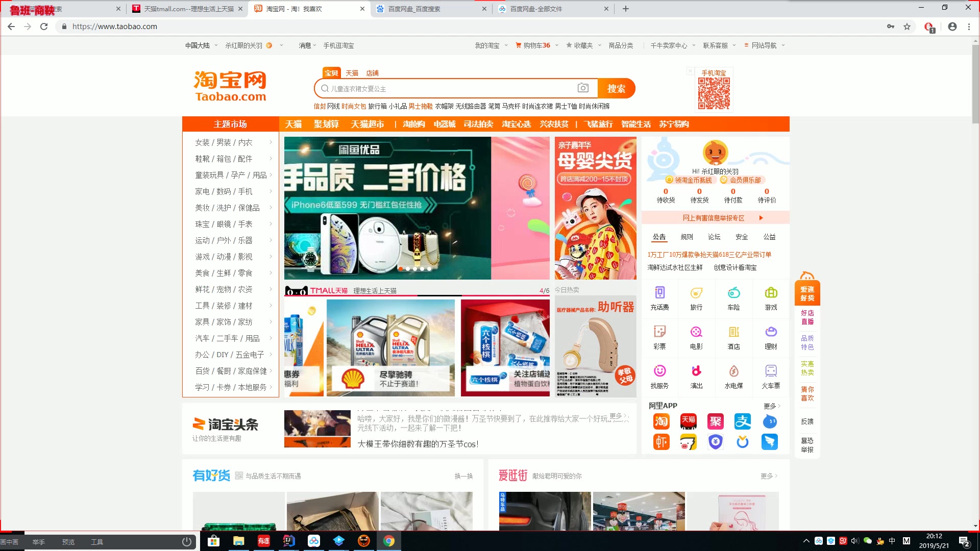980x551 pixels.
Task: Open 天猫超市 in the orange nav bar
Action: pos(367,124)
